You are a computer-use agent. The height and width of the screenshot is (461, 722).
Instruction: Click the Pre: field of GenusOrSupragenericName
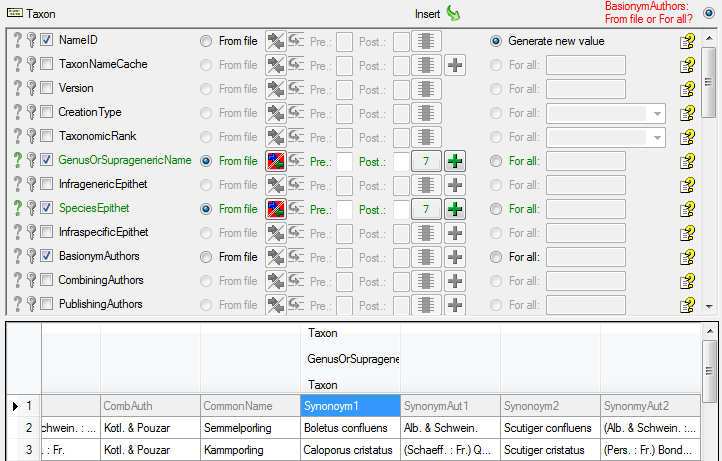344,161
